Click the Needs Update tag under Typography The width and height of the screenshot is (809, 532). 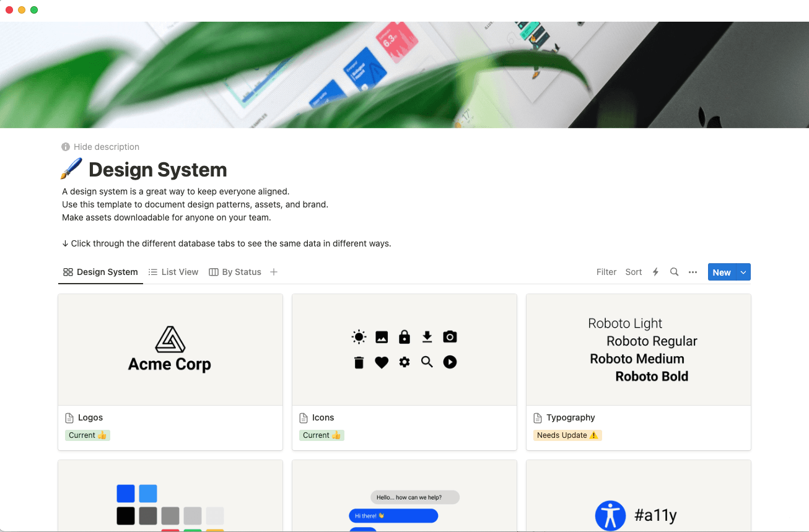567,435
